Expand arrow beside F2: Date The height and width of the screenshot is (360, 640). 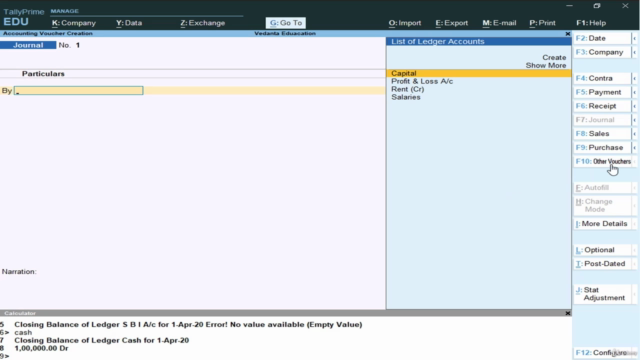click(x=635, y=38)
